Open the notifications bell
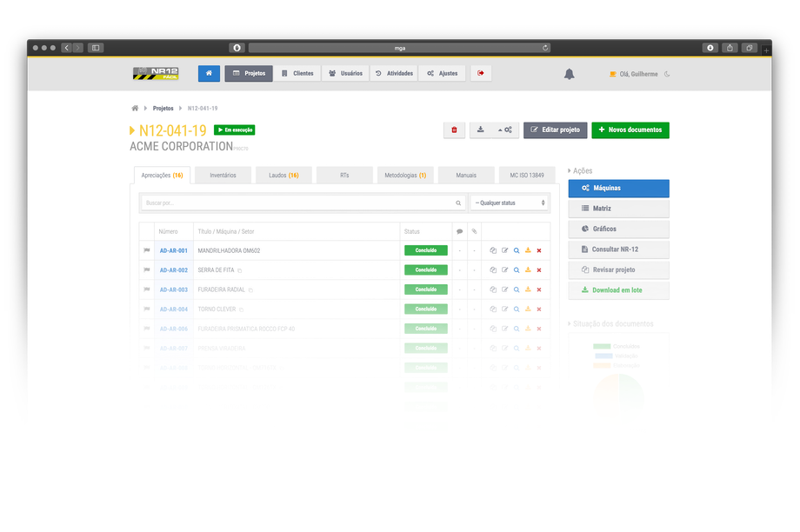 coord(570,74)
